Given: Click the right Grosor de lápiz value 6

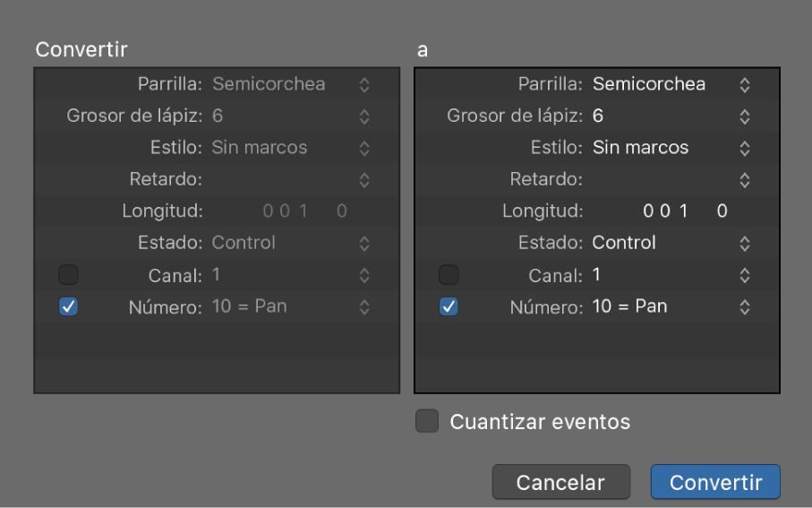Looking at the screenshot, I should [598, 116].
